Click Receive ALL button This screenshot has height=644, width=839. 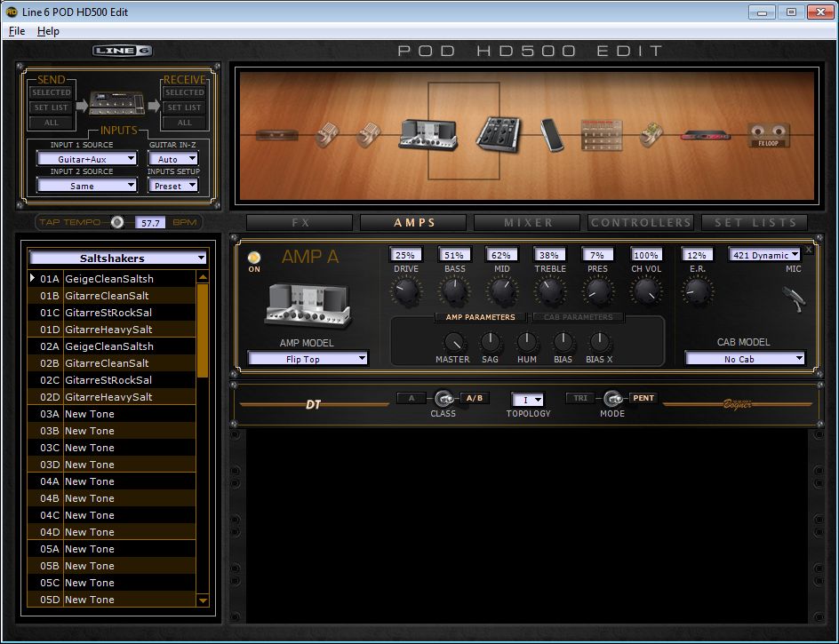click(x=185, y=123)
